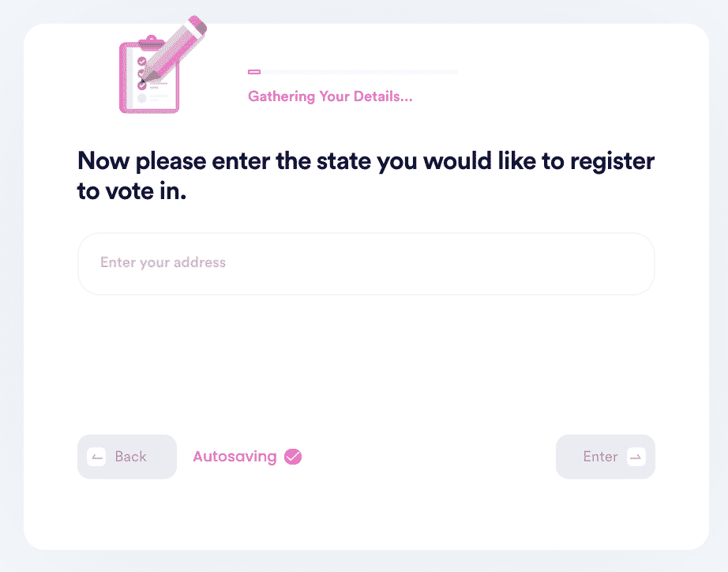The width and height of the screenshot is (728, 572).
Task: Submit with the Enter button
Action: [606, 457]
